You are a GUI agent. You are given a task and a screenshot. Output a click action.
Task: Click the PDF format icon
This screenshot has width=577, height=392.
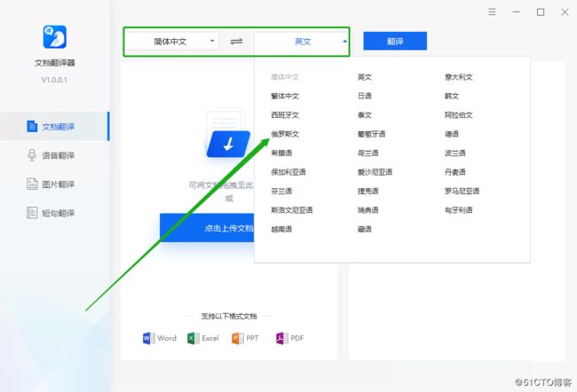pos(282,338)
